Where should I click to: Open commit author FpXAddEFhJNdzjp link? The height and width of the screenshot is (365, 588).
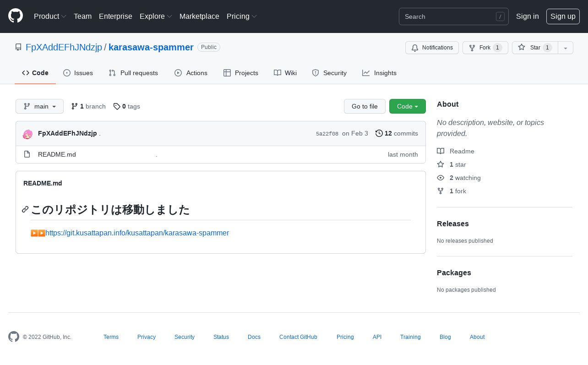click(67, 134)
